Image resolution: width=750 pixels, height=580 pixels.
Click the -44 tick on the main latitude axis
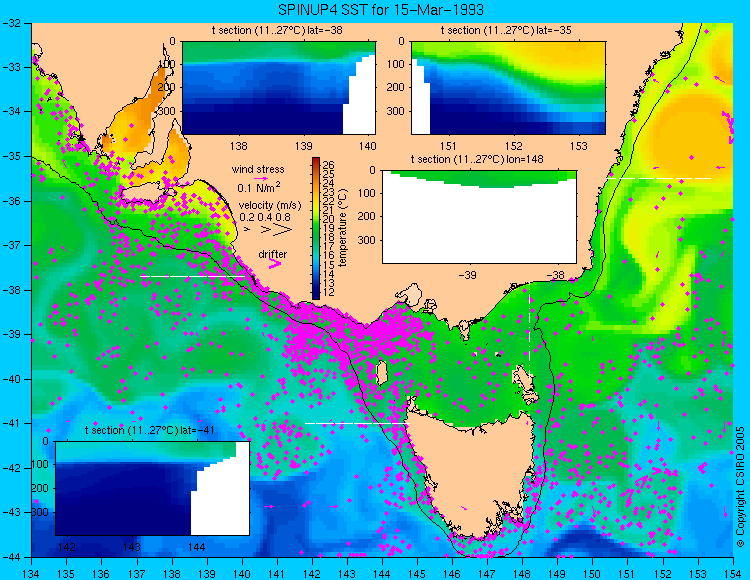click(11, 557)
